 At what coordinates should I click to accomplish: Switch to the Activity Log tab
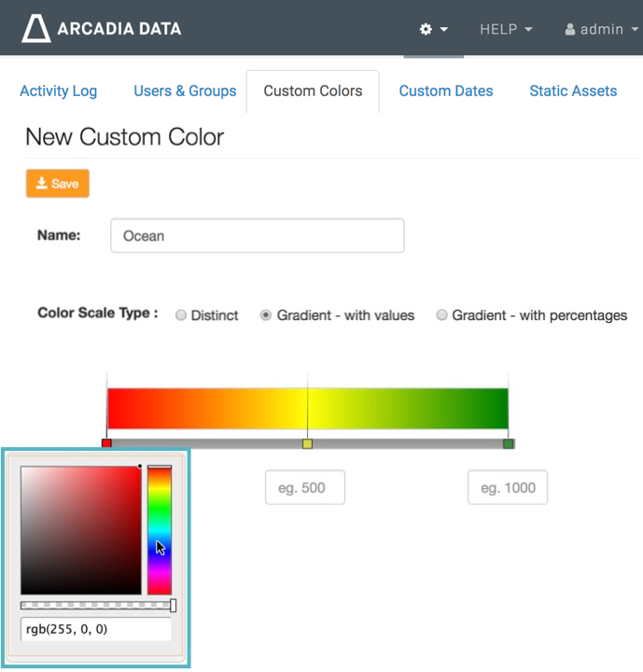(x=58, y=91)
